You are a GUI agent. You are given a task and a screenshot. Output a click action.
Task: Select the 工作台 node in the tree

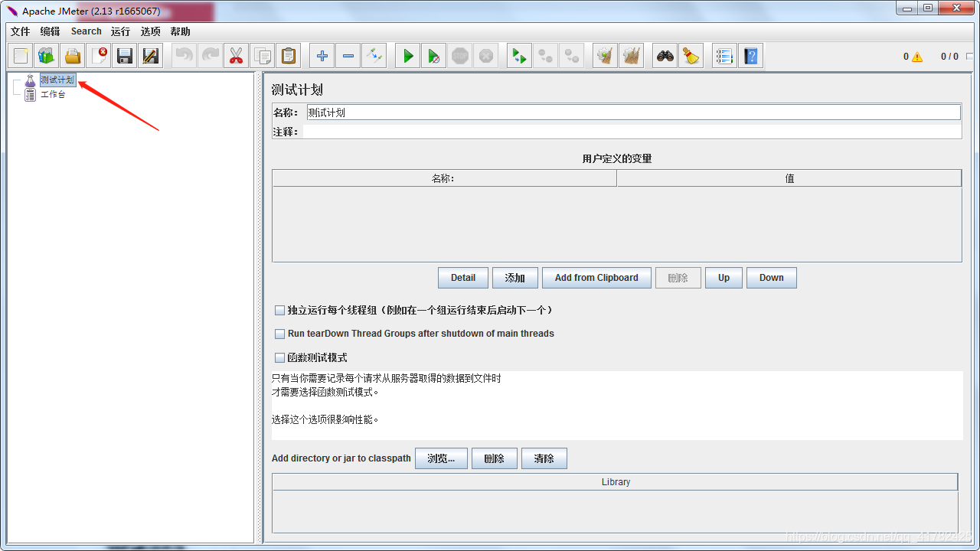coord(53,95)
